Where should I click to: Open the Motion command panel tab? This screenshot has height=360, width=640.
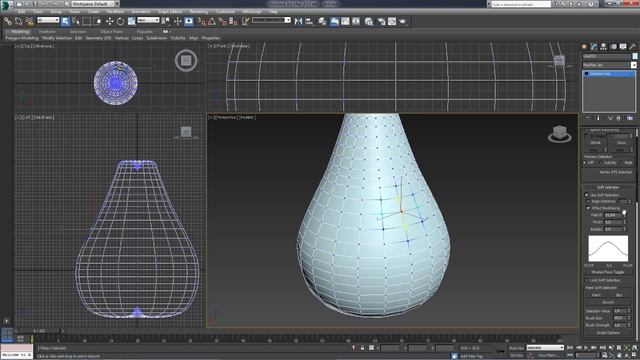[x=613, y=47]
